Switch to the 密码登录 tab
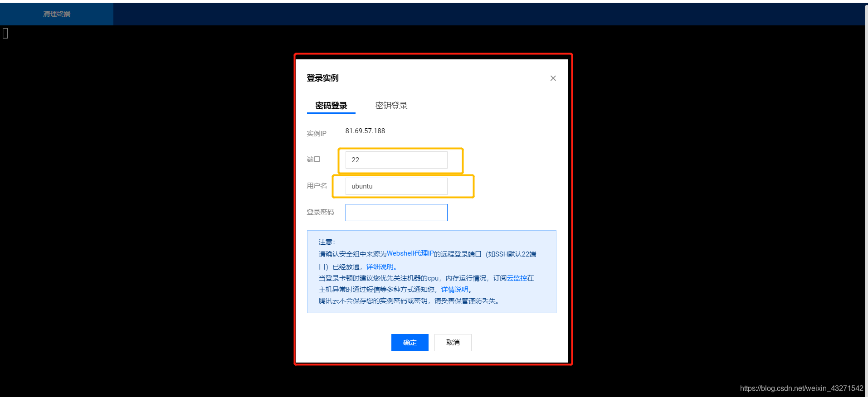868x397 pixels. [x=331, y=106]
